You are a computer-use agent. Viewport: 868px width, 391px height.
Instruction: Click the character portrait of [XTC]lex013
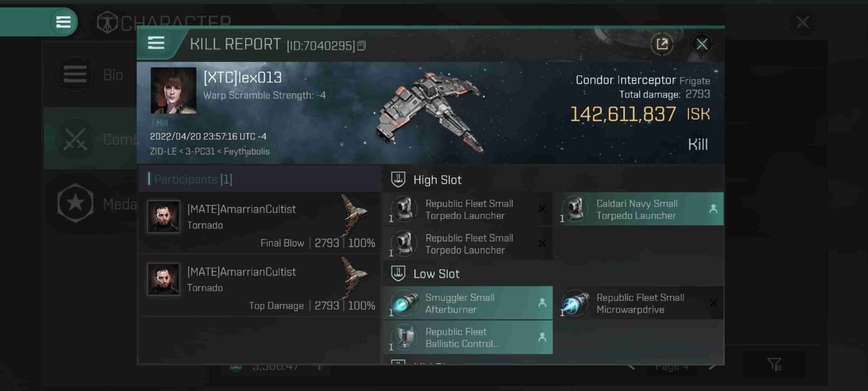[x=173, y=90]
